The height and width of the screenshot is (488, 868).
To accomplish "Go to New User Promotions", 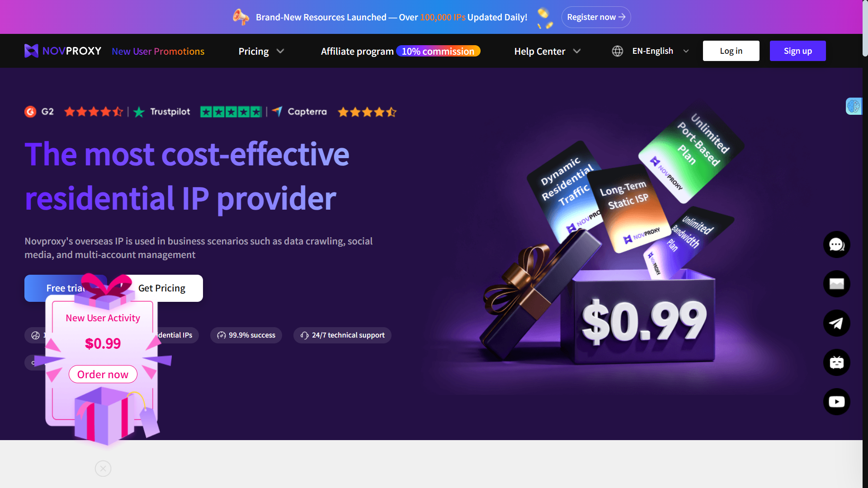I will pos(158,51).
